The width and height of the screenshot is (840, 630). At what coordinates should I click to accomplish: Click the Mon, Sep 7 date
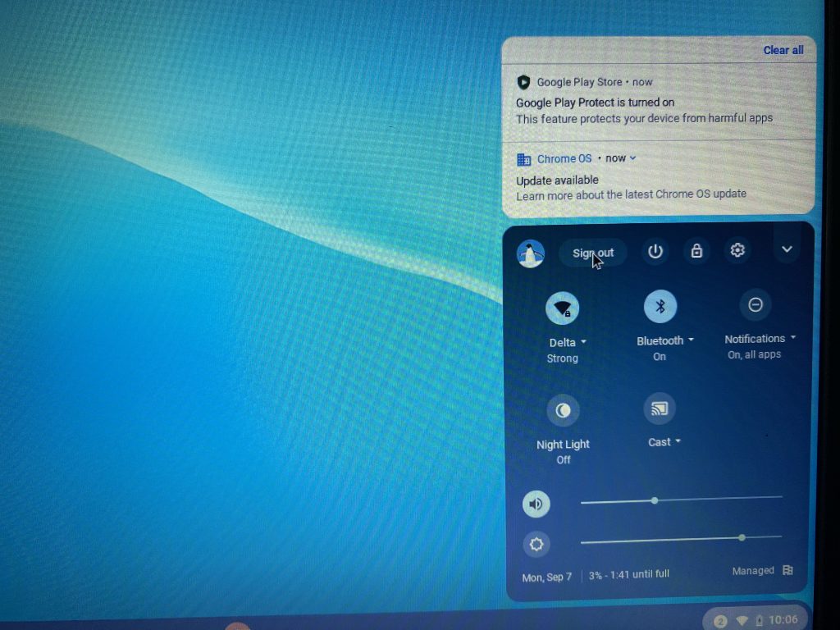pyautogui.click(x=547, y=577)
